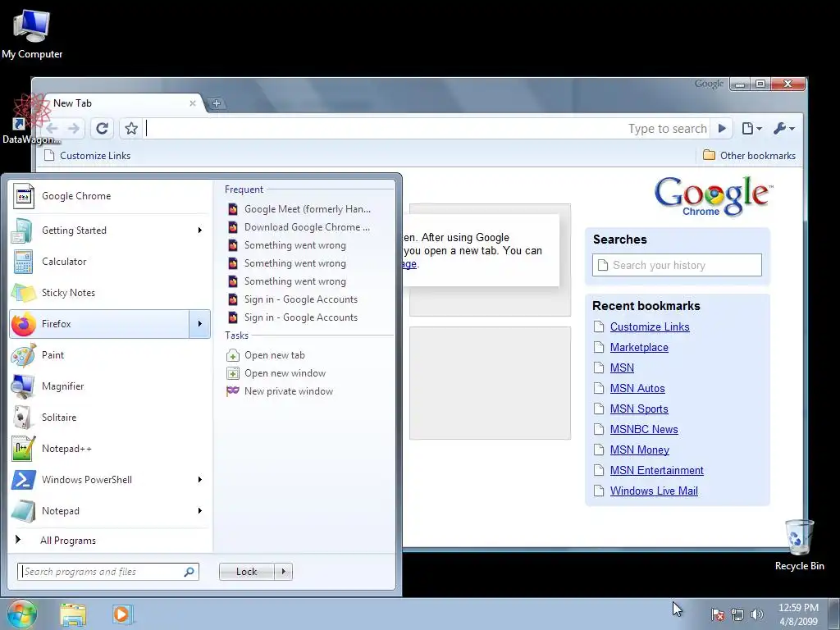
Task: Open Windows Media Player from taskbar
Action: 121,614
